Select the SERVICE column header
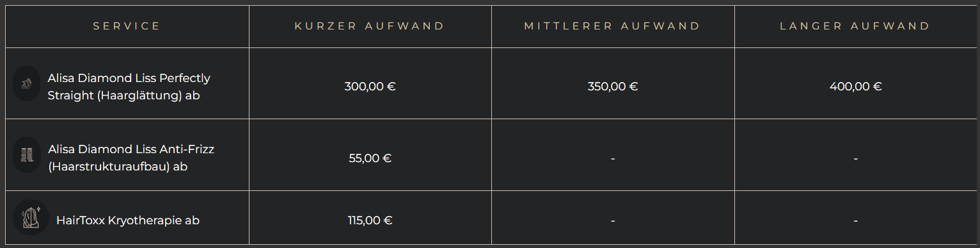The width and height of the screenshot is (980, 248). click(127, 26)
